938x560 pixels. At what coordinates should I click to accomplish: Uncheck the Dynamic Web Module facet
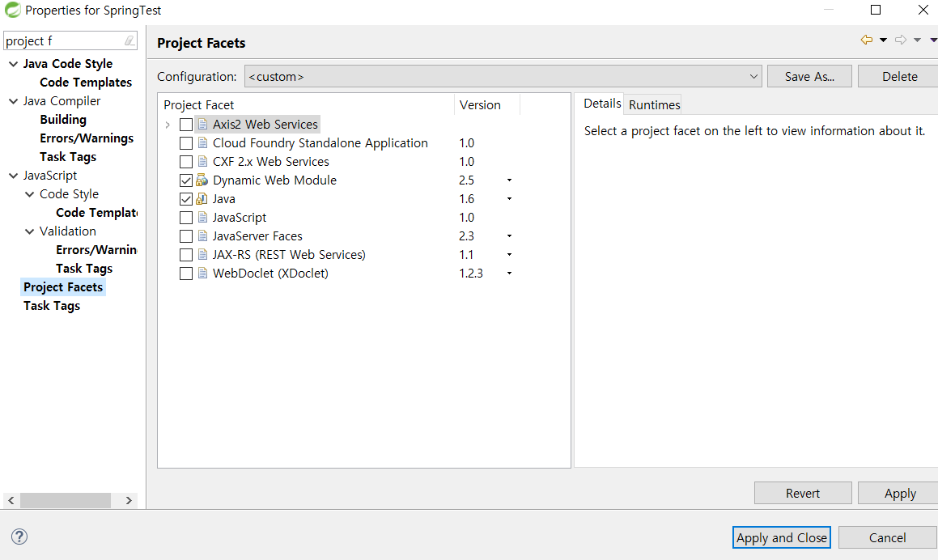[186, 180]
